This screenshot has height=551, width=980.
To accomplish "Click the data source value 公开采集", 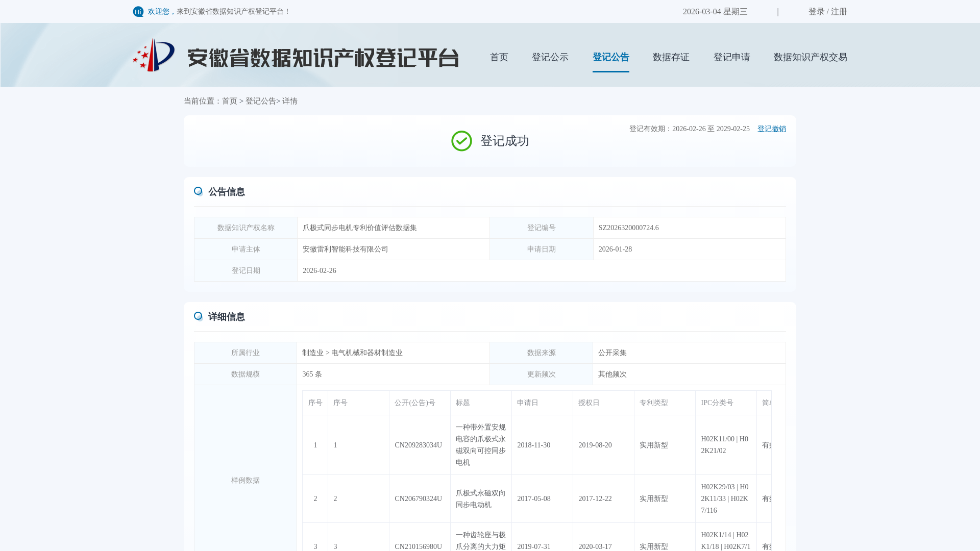I will [612, 353].
